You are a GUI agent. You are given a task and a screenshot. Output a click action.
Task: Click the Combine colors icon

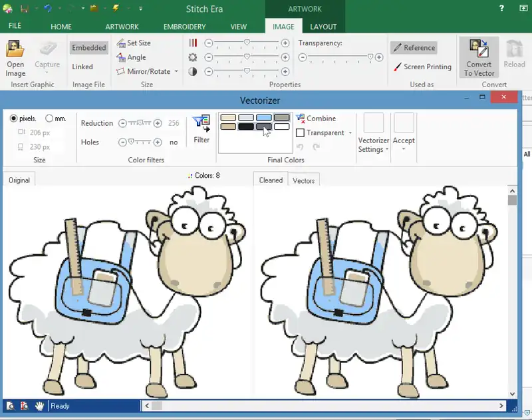point(300,118)
